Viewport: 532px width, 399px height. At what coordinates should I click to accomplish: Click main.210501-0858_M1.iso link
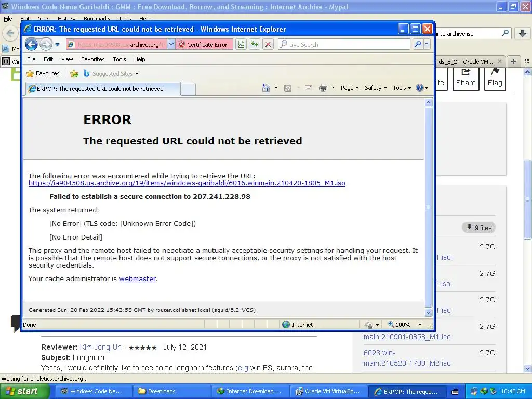point(407,337)
